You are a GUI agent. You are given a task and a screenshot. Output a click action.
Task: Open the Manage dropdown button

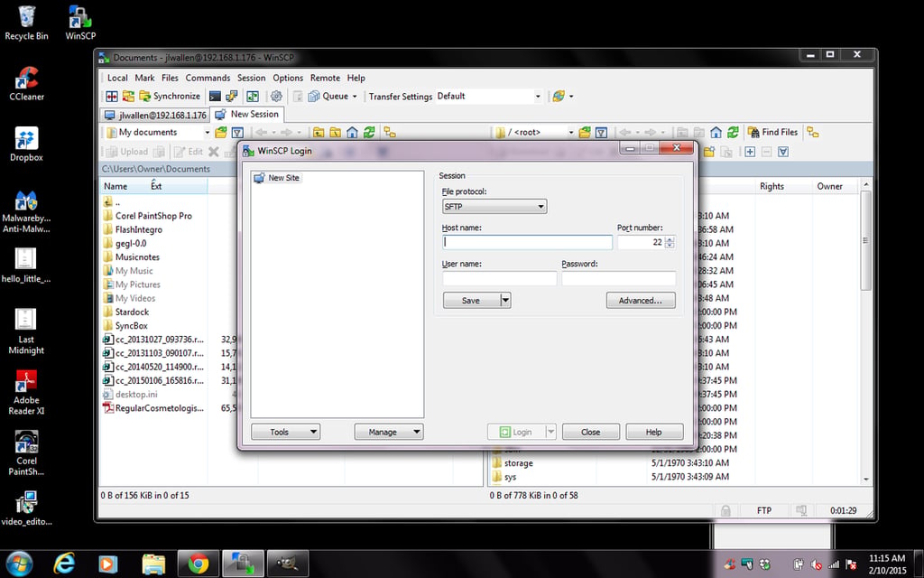(x=388, y=432)
